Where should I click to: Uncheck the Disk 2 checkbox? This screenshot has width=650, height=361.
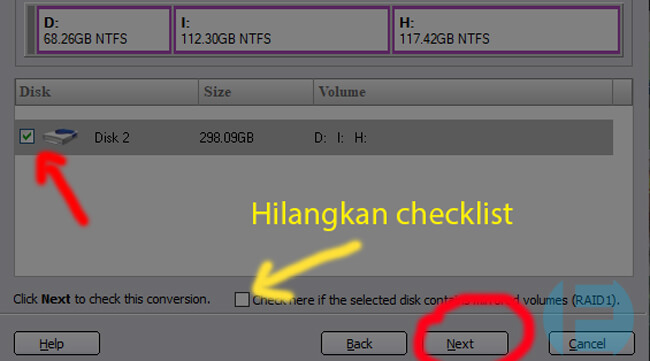(27, 136)
